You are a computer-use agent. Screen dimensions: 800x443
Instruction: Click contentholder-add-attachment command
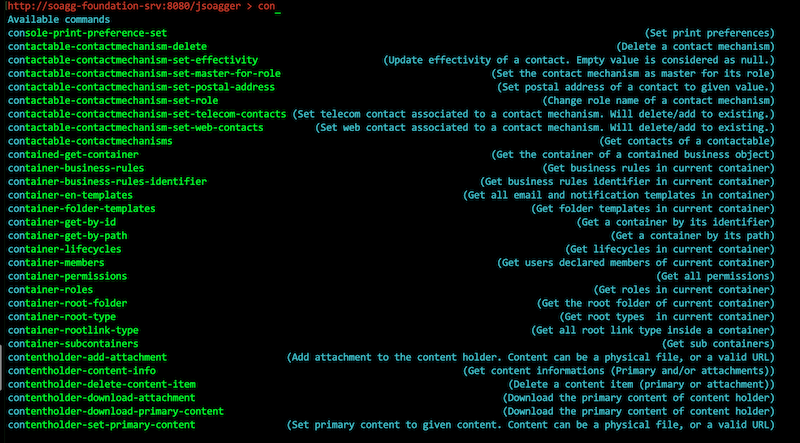[87, 357]
